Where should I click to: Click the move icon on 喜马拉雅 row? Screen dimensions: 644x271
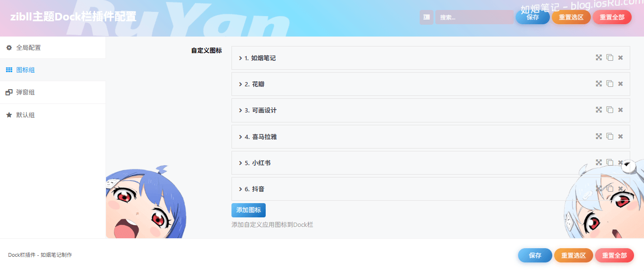point(599,136)
